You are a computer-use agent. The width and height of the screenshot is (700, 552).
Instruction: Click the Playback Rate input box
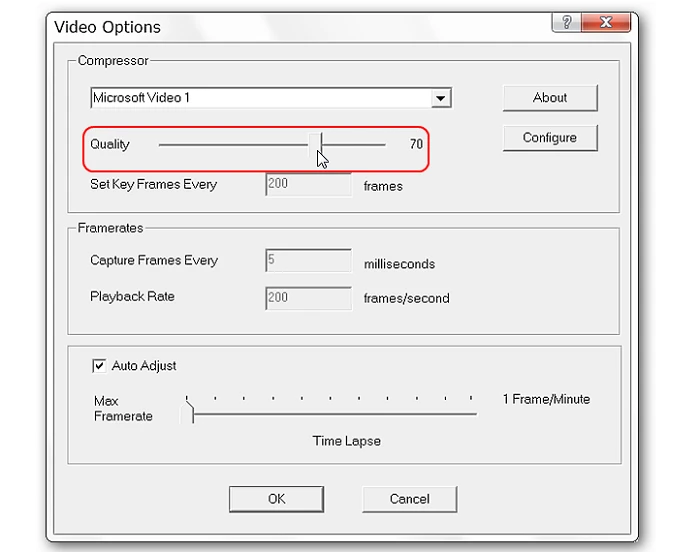click(308, 298)
